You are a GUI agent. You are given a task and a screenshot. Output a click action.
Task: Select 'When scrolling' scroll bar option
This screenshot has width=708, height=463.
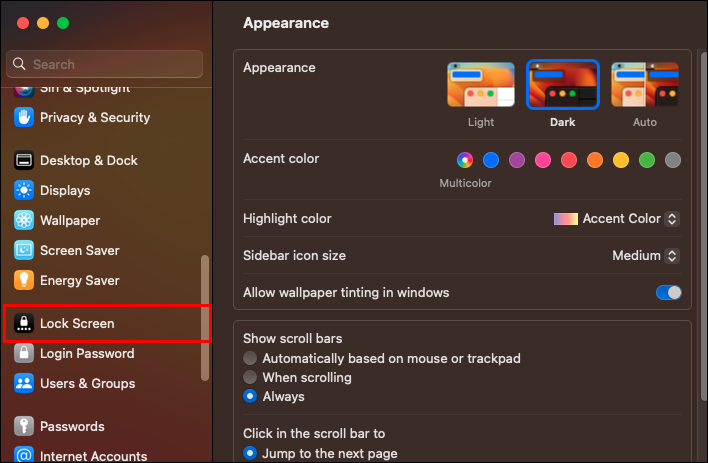pyautogui.click(x=251, y=377)
